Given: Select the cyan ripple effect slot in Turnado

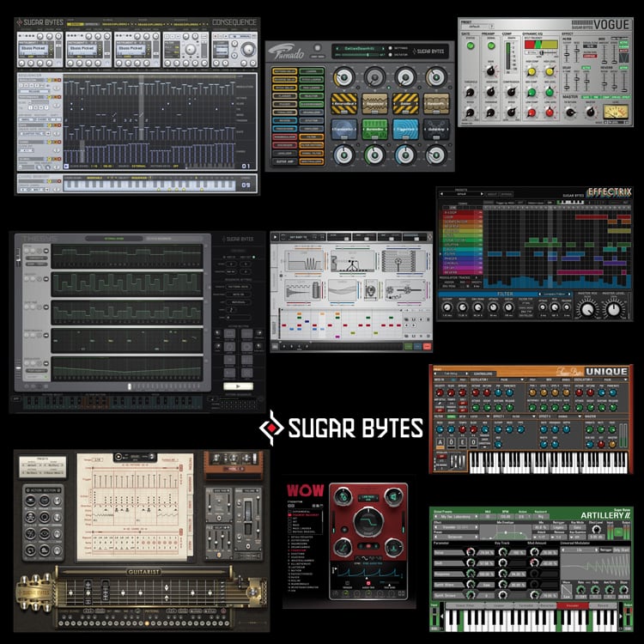Looking at the screenshot, I should pos(405,130).
